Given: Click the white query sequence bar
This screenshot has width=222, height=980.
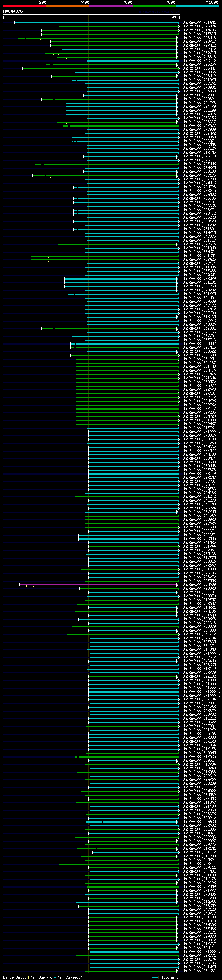Looking at the screenshot, I should point(92,15).
